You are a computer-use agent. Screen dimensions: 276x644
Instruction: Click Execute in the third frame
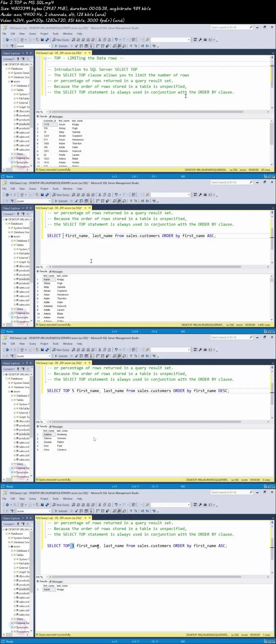(x=61, y=356)
